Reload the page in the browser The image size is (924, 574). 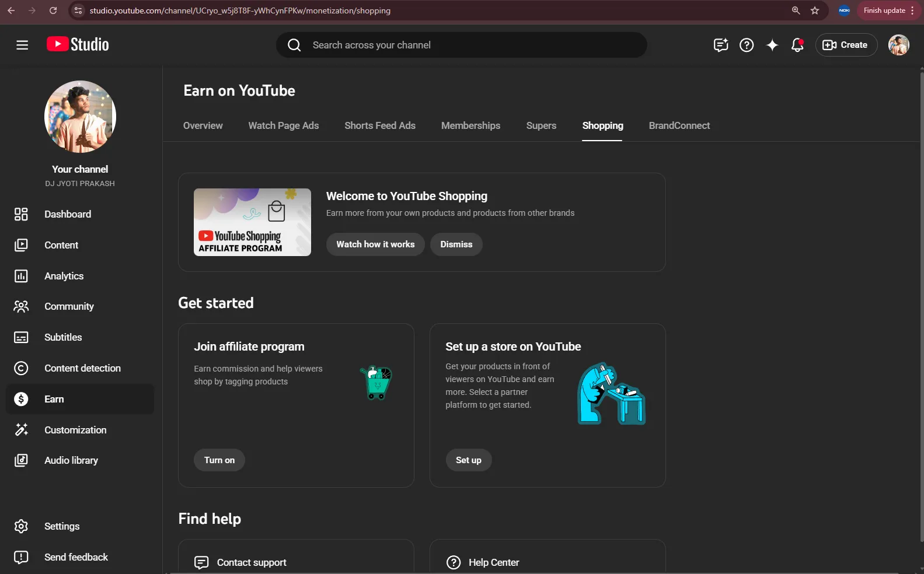(53, 10)
